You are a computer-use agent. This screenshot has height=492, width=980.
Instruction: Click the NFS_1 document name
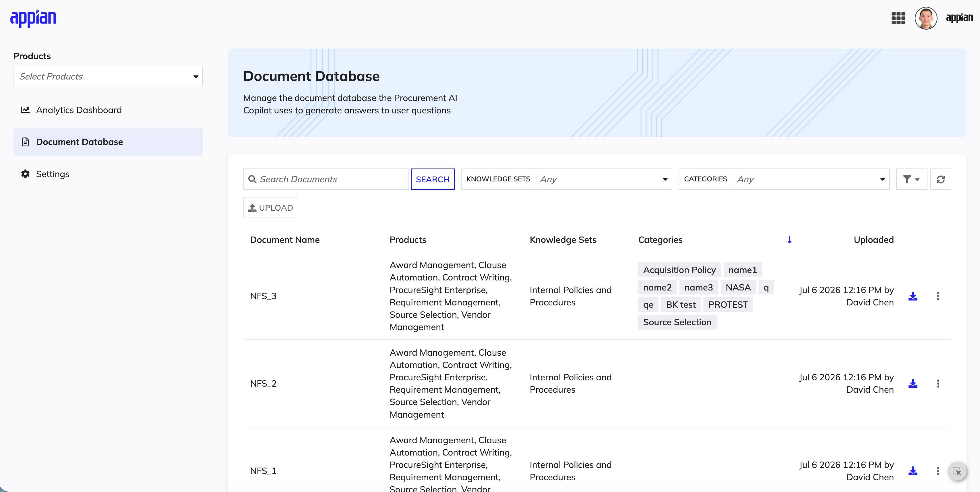point(263,471)
